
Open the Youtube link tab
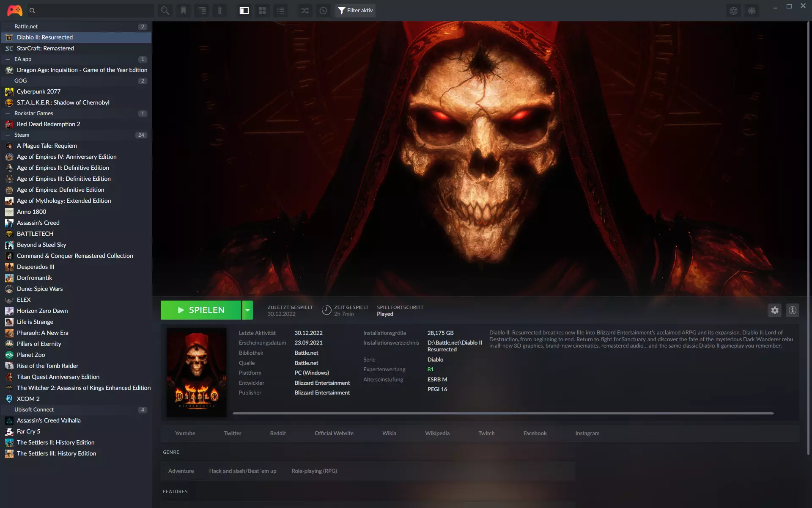(185, 433)
